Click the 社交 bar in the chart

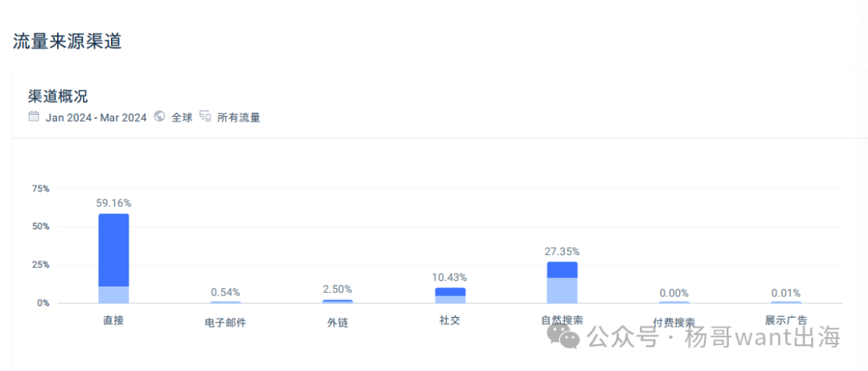pyautogui.click(x=450, y=295)
